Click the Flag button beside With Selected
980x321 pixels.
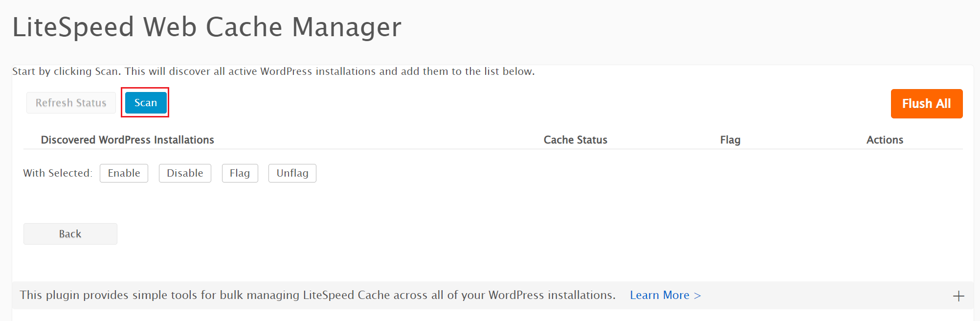tap(240, 173)
